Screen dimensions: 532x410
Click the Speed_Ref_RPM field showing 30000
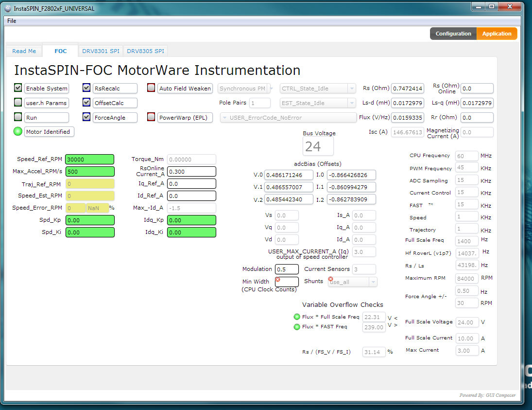point(90,160)
